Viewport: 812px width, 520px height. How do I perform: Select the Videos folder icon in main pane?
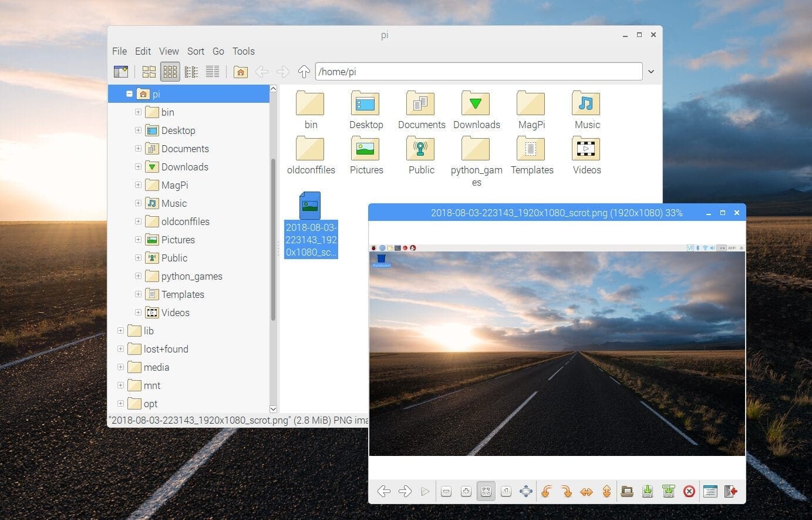pyautogui.click(x=587, y=149)
